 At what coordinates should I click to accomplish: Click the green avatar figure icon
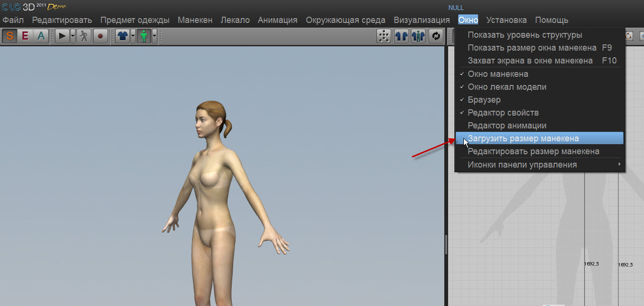pyautogui.click(x=144, y=36)
